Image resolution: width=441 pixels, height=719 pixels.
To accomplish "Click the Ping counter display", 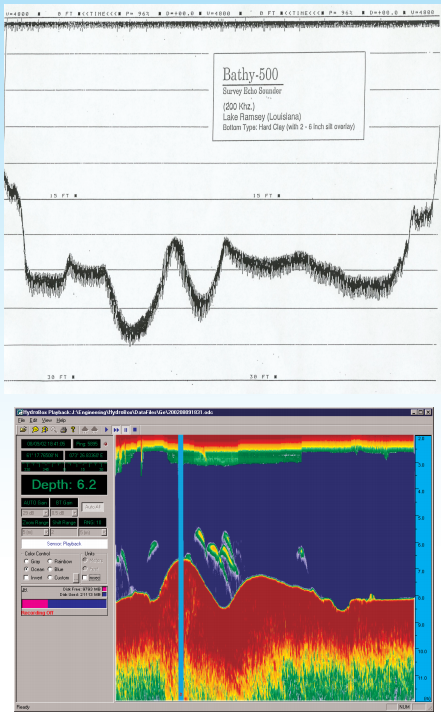I will pos(87,444).
